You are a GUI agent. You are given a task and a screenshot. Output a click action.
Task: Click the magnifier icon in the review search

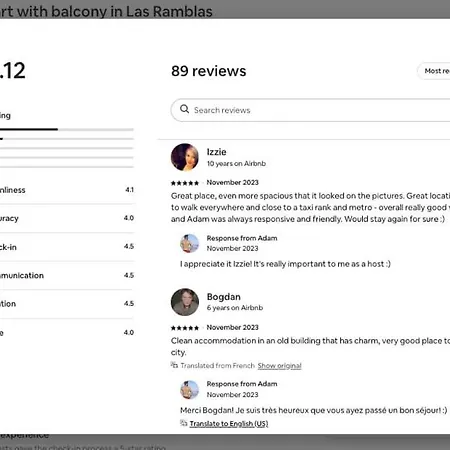184,109
